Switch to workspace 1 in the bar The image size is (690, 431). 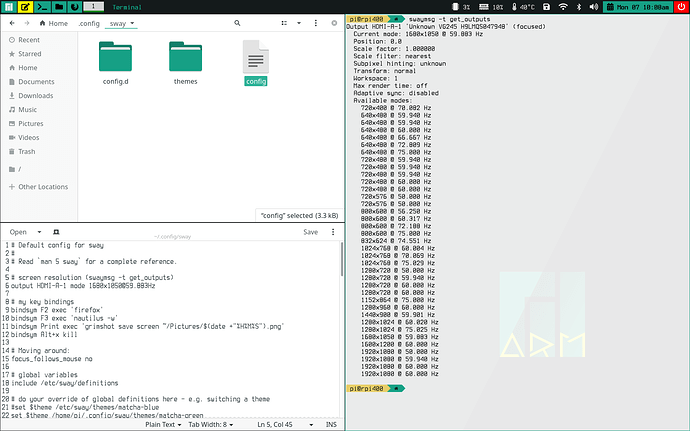coord(93,6)
